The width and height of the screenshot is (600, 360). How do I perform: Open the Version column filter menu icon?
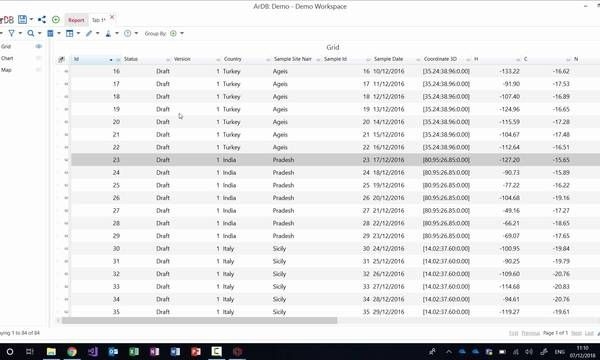pyautogui.click(x=218, y=60)
